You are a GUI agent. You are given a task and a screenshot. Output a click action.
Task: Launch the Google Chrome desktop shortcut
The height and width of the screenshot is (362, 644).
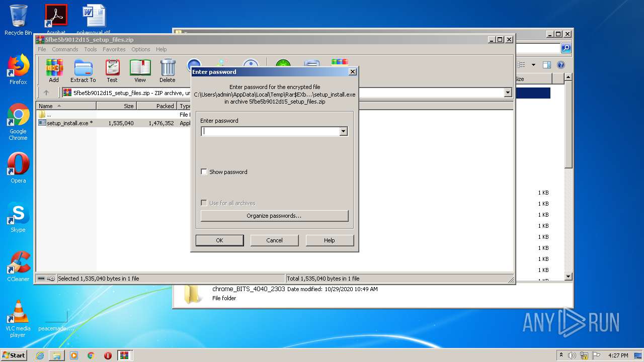pyautogui.click(x=18, y=122)
